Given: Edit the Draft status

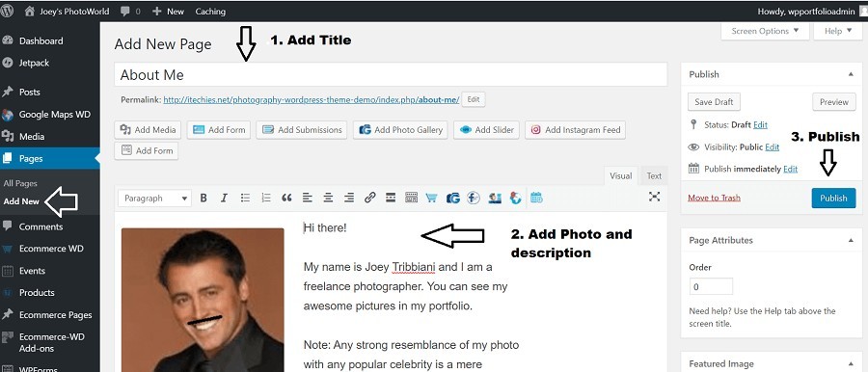Looking at the screenshot, I should pos(761,125).
